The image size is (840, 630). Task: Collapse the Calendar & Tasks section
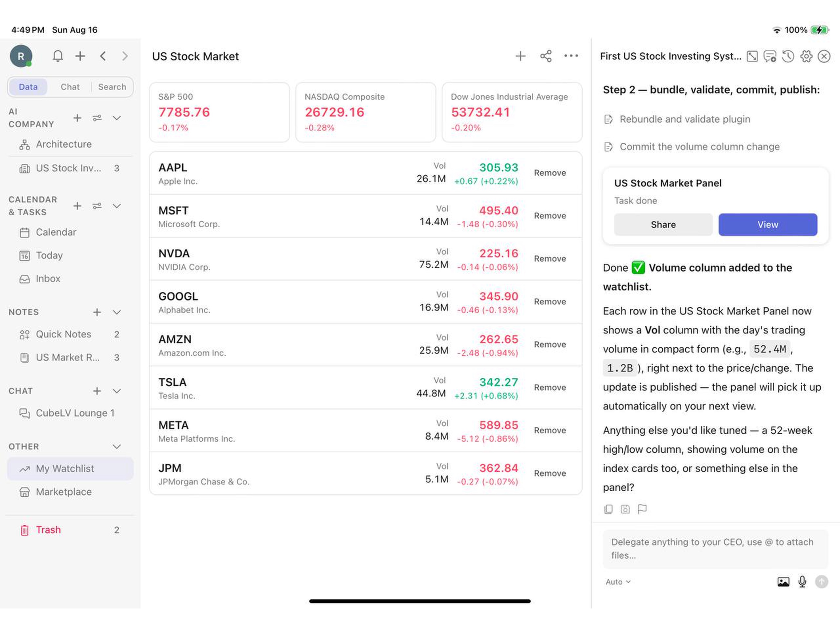117,206
